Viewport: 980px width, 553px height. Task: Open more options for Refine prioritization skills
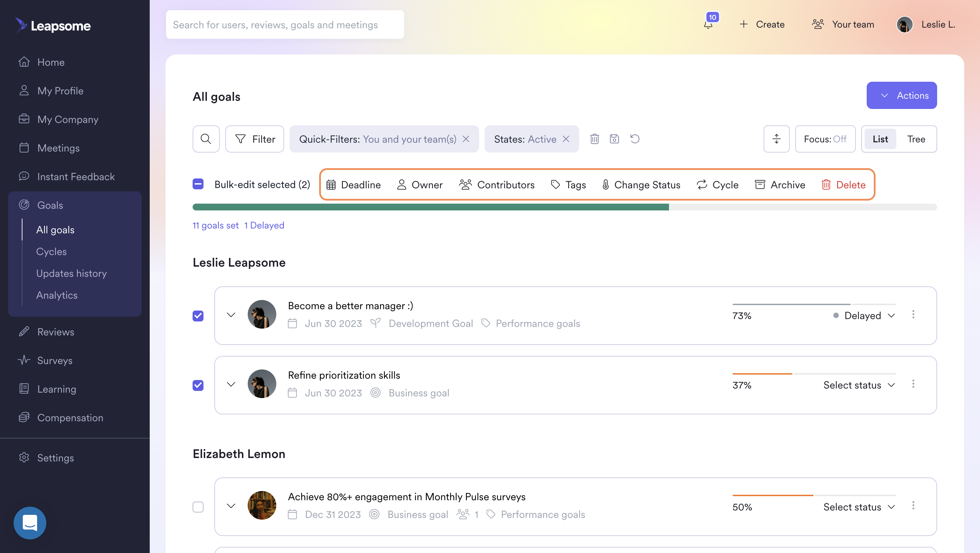pos(913,384)
